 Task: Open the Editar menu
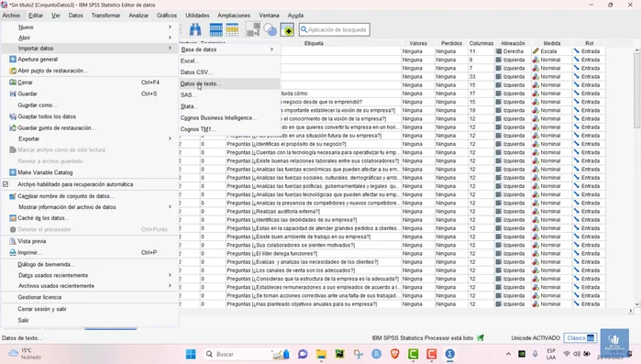[x=36, y=15]
